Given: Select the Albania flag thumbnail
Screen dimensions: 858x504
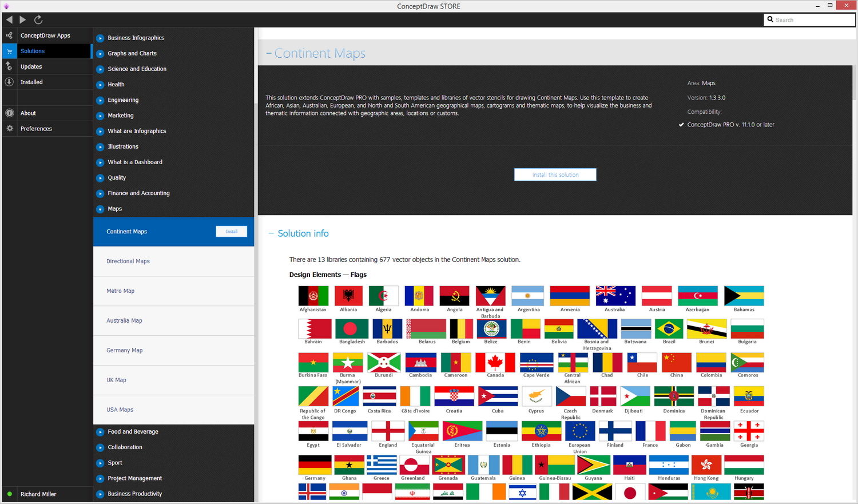Looking at the screenshot, I should [348, 296].
